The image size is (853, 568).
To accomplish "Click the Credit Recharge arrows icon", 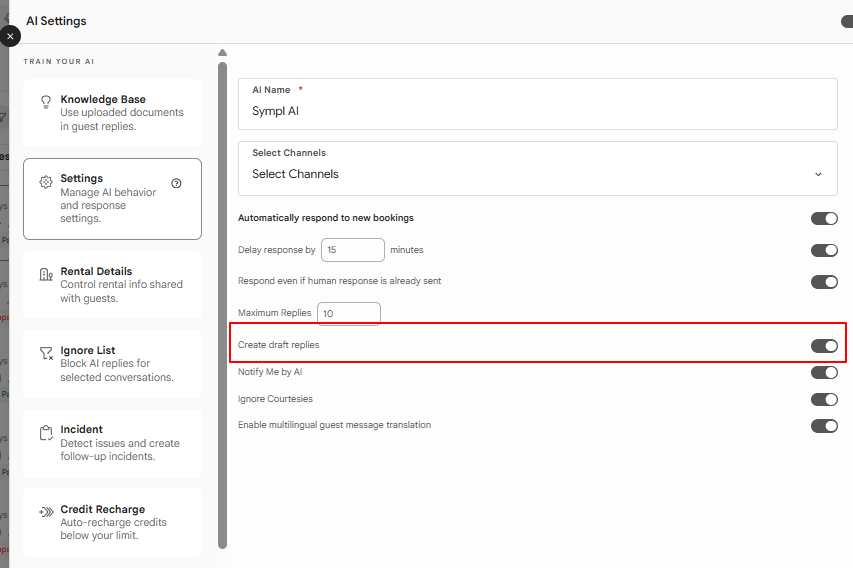I will pos(46,512).
